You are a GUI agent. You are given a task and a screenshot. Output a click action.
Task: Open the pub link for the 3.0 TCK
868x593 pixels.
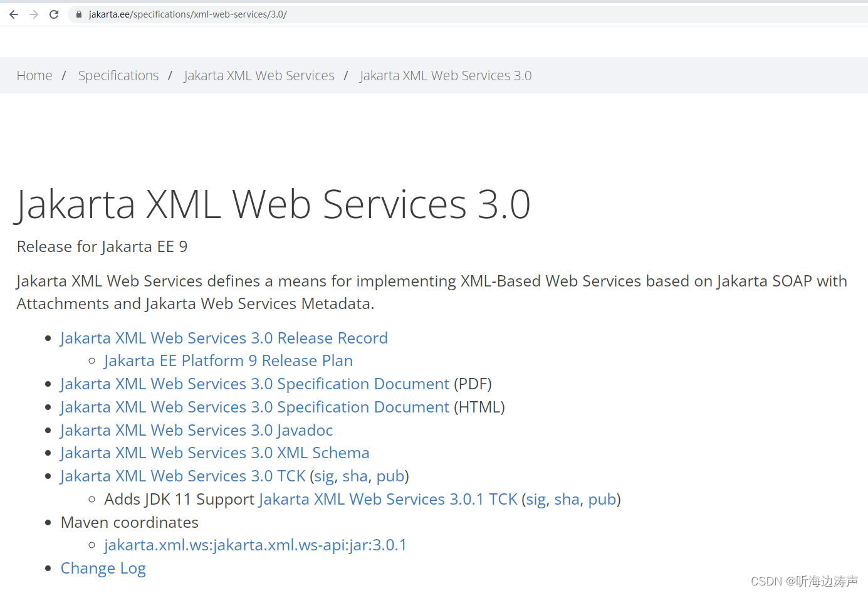point(390,476)
